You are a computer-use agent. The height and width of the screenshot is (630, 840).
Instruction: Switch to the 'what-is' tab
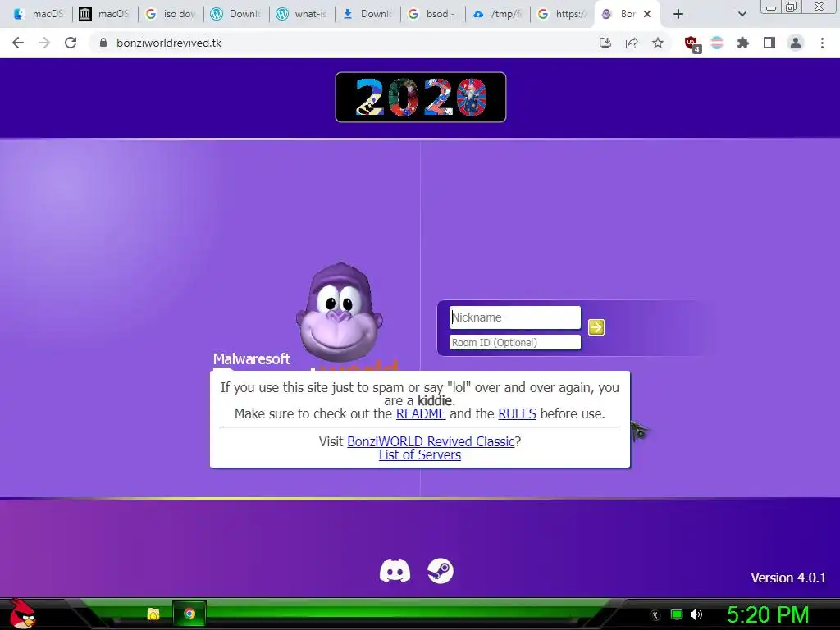point(301,14)
